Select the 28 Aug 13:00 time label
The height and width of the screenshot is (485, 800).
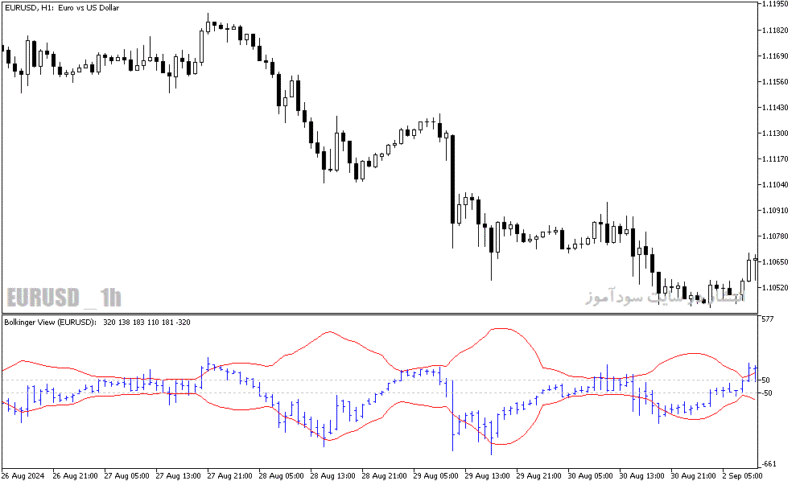pos(333,476)
